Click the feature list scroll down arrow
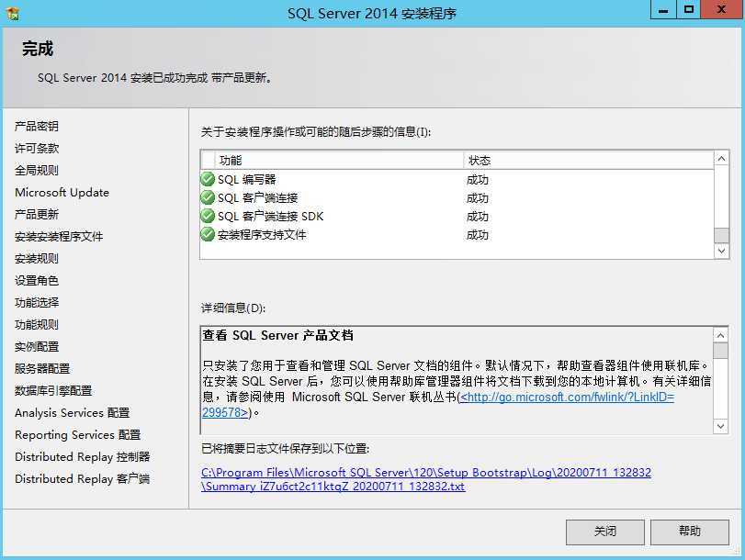745x560 pixels. point(721,251)
